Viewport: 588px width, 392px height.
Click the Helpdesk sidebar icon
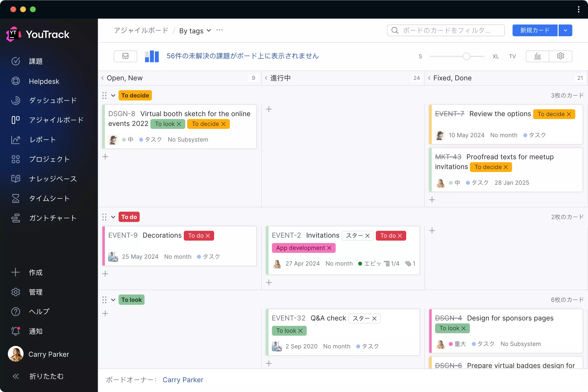[15, 81]
